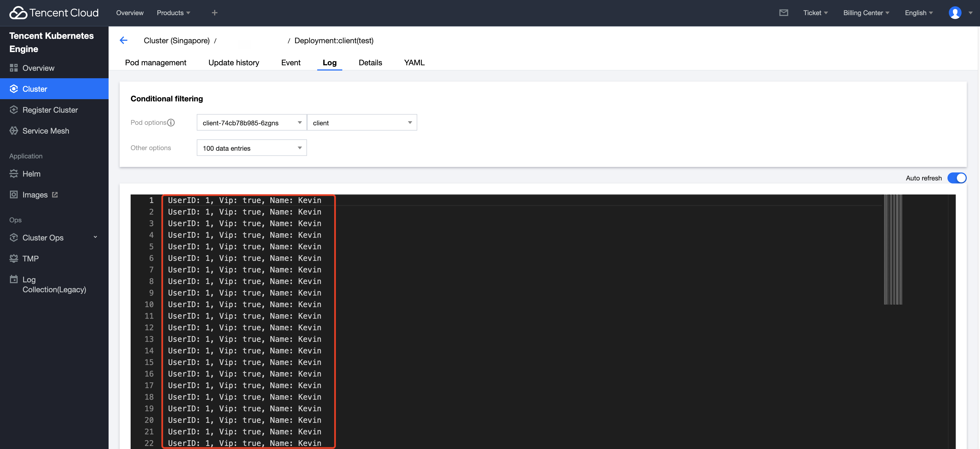
Task: Click the Pod options info icon
Action: tap(171, 122)
